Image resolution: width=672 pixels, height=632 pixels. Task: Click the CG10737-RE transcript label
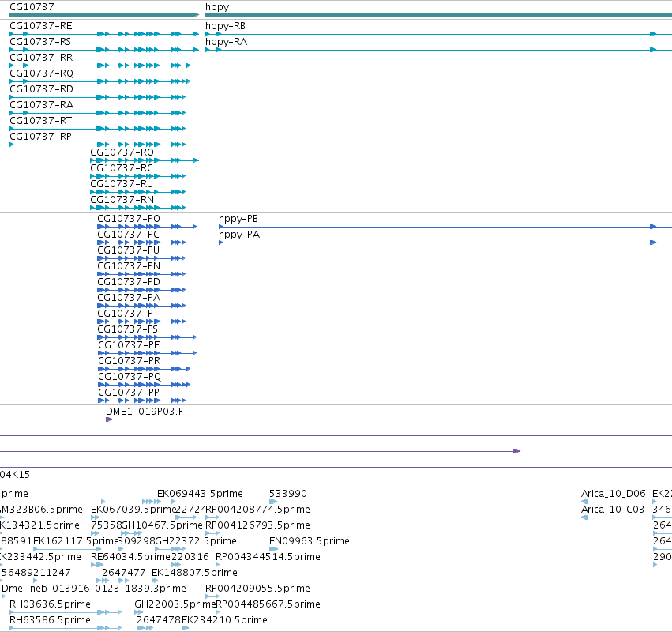coord(41,26)
